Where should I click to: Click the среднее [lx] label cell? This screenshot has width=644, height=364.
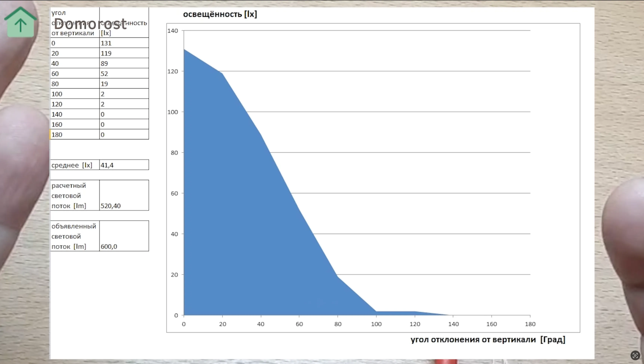click(x=75, y=165)
